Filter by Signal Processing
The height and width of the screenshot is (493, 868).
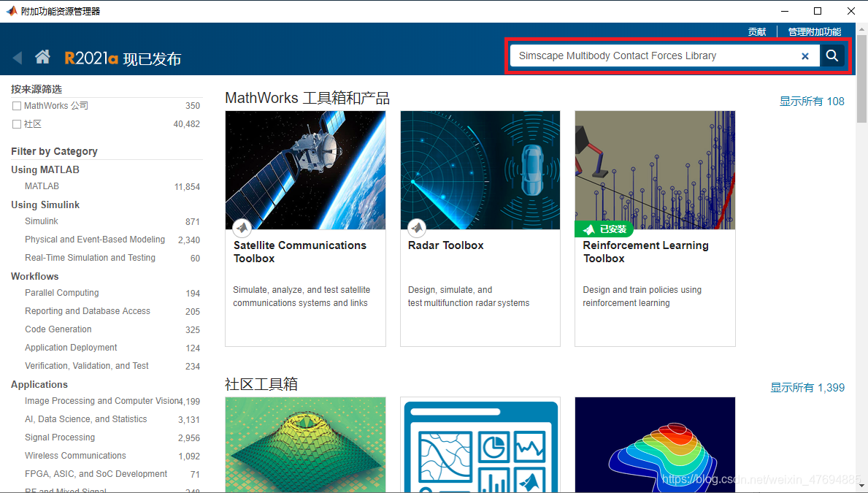[x=60, y=437]
